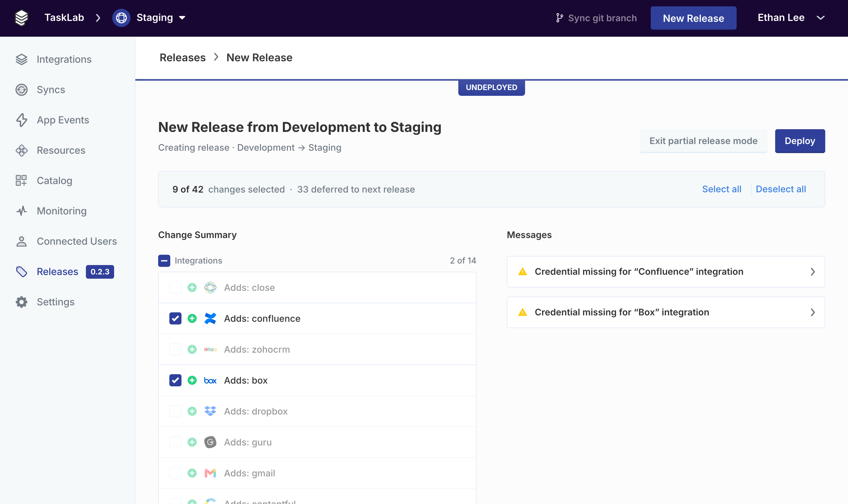Toggle the Integrations group partial checkbox

coord(164,260)
